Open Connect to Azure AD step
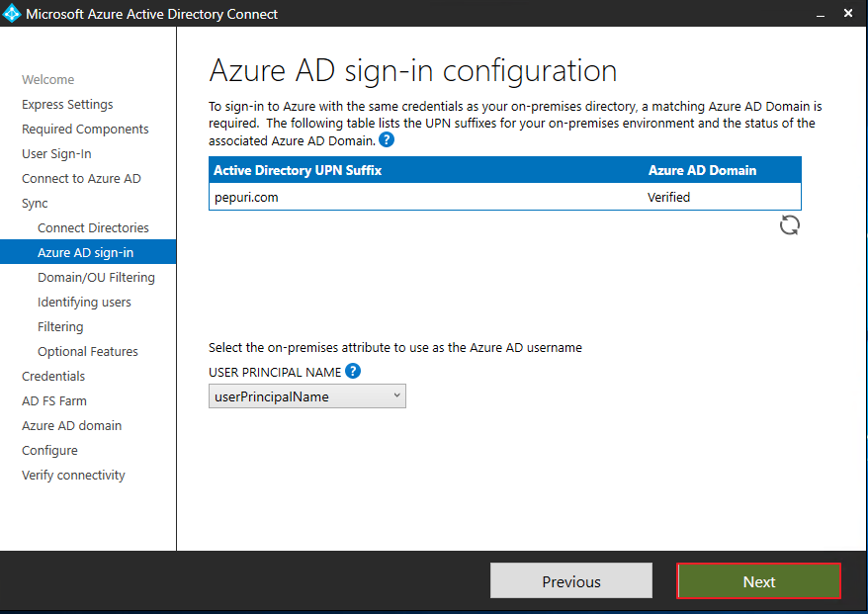868x614 pixels. (81, 179)
